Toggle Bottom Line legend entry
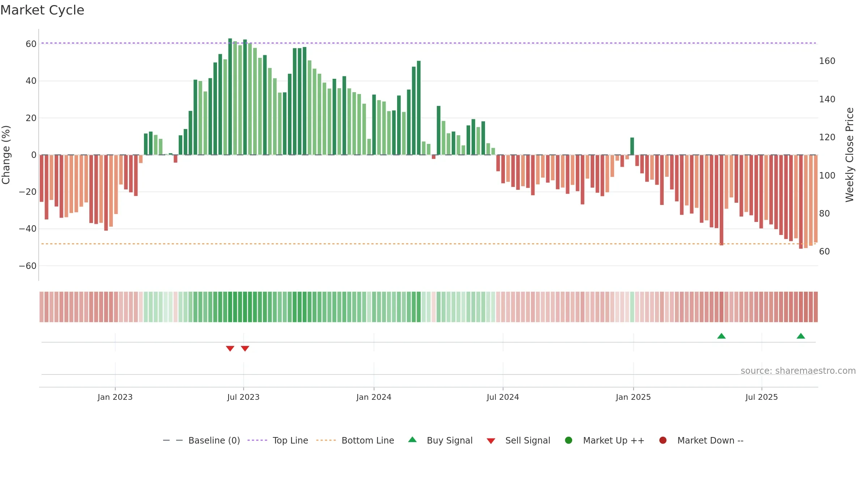 (x=355, y=440)
